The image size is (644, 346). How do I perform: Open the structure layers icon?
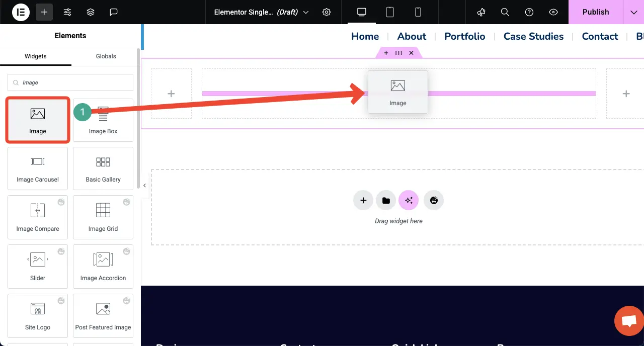pyautogui.click(x=91, y=12)
